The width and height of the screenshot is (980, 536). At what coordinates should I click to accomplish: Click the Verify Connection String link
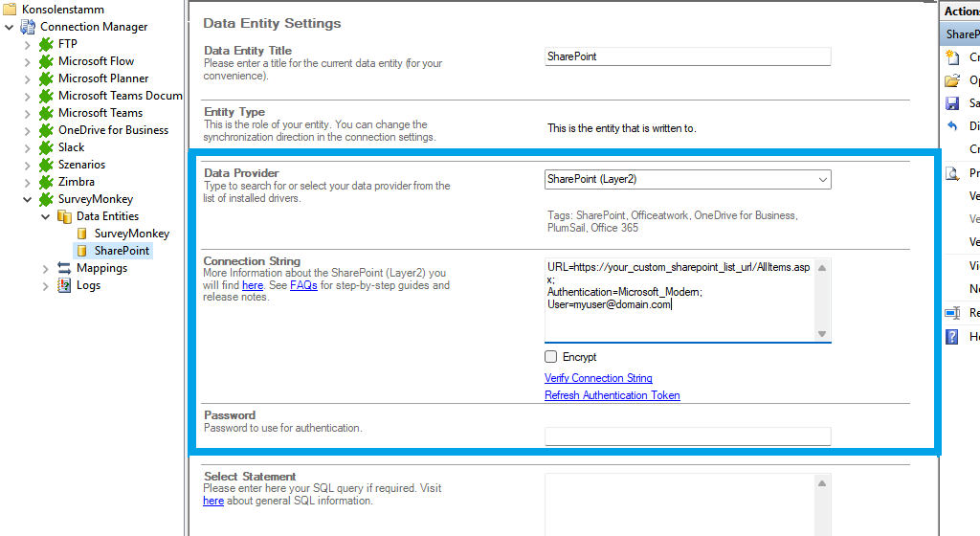click(598, 378)
